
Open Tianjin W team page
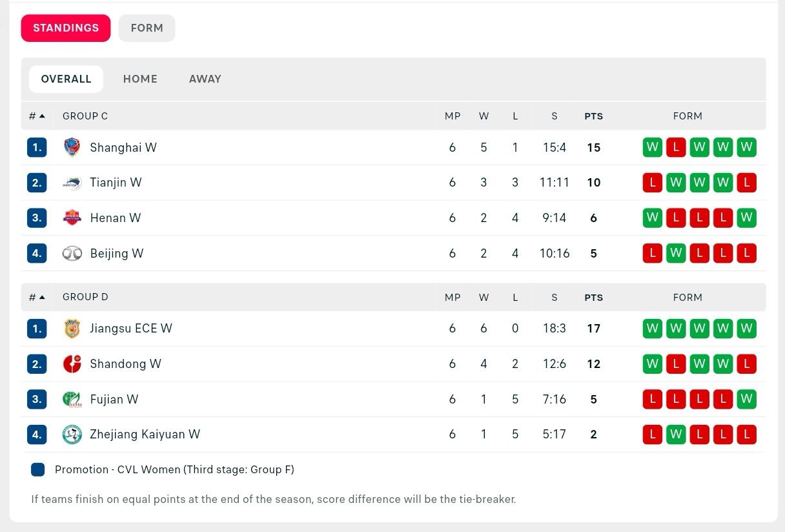[x=116, y=183]
